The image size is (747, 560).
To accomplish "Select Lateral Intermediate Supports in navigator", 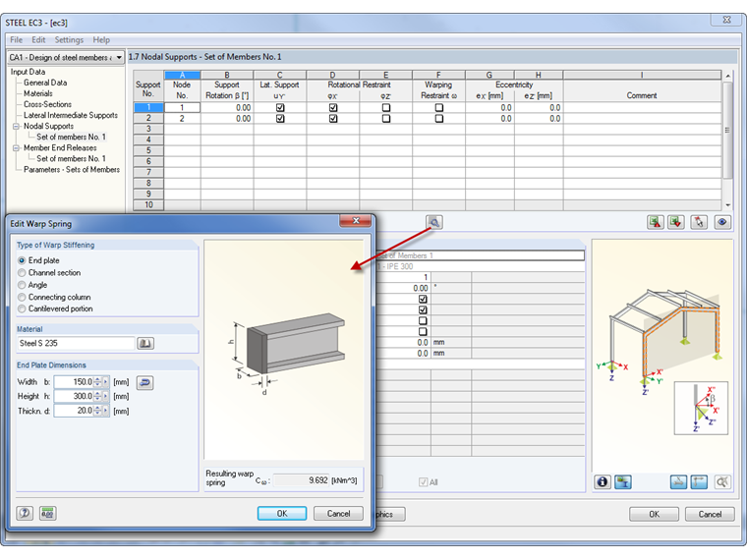I will 71,115.
